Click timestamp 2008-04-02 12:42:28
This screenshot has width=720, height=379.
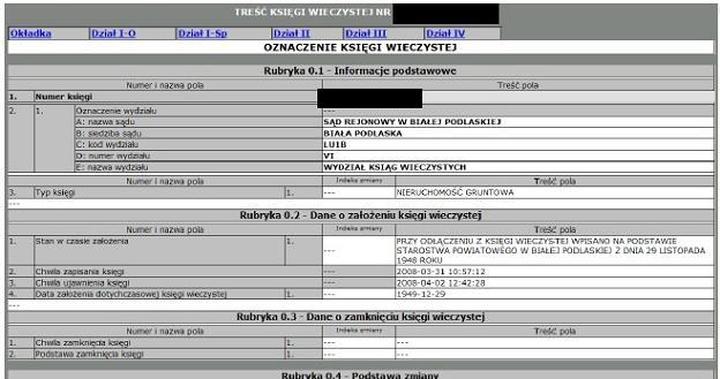[x=441, y=283]
